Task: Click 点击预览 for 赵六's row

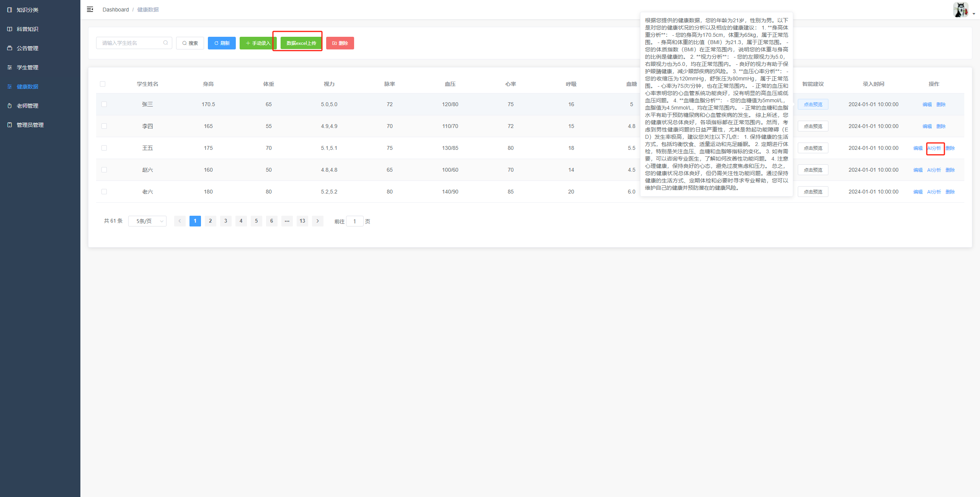Action: (813, 170)
